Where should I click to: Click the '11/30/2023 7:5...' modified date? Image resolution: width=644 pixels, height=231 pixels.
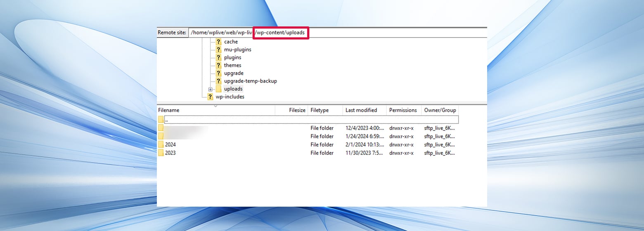(x=365, y=153)
